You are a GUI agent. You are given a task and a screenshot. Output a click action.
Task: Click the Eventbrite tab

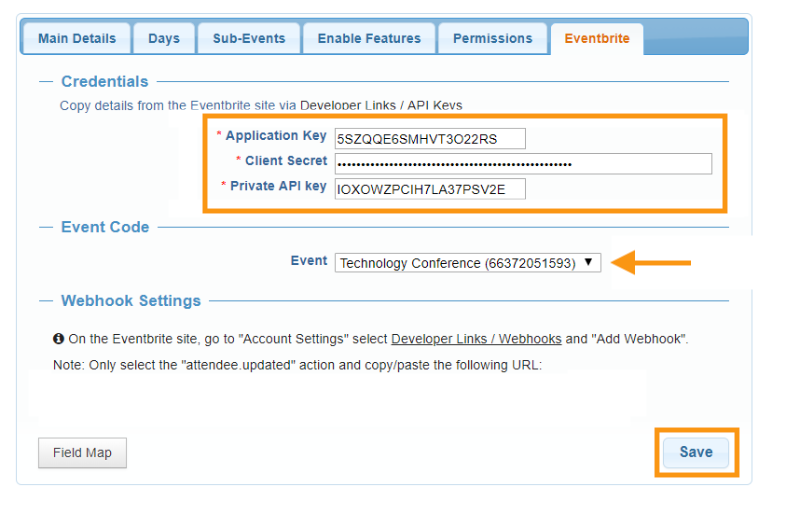coord(597,39)
